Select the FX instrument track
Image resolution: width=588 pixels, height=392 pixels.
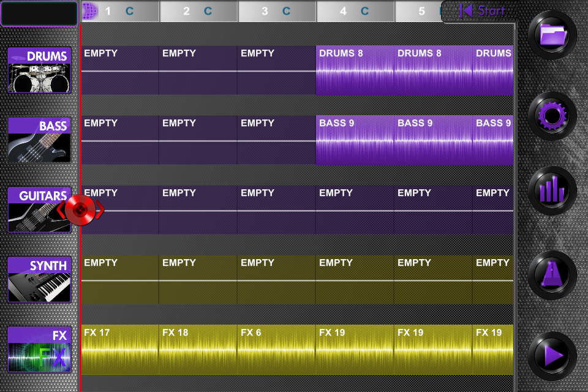tap(39, 349)
